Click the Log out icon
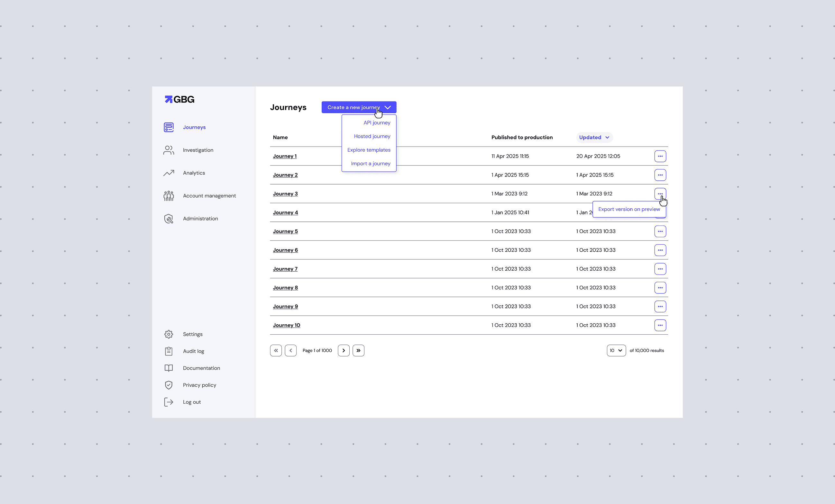Image resolution: width=835 pixels, height=504 pixels. point(169,402)
